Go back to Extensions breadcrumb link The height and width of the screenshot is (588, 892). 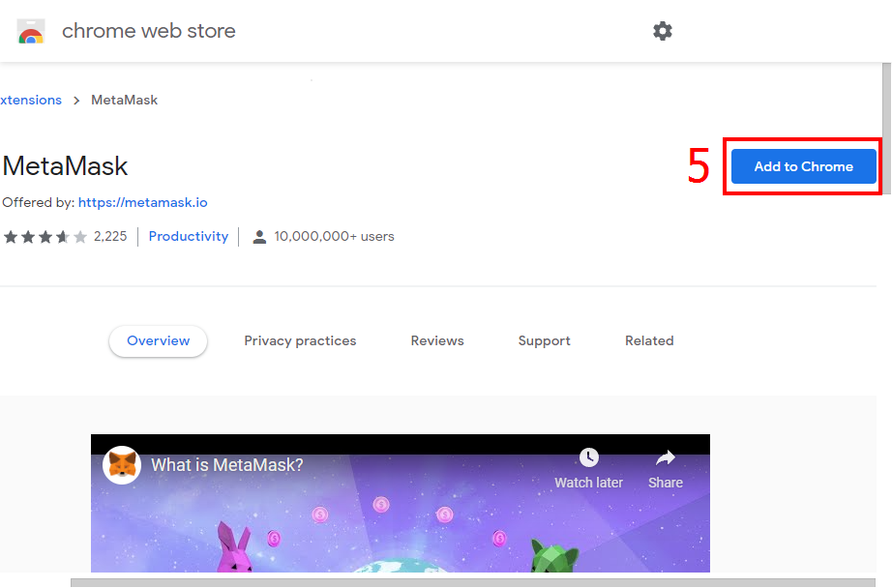click(31, 100)
